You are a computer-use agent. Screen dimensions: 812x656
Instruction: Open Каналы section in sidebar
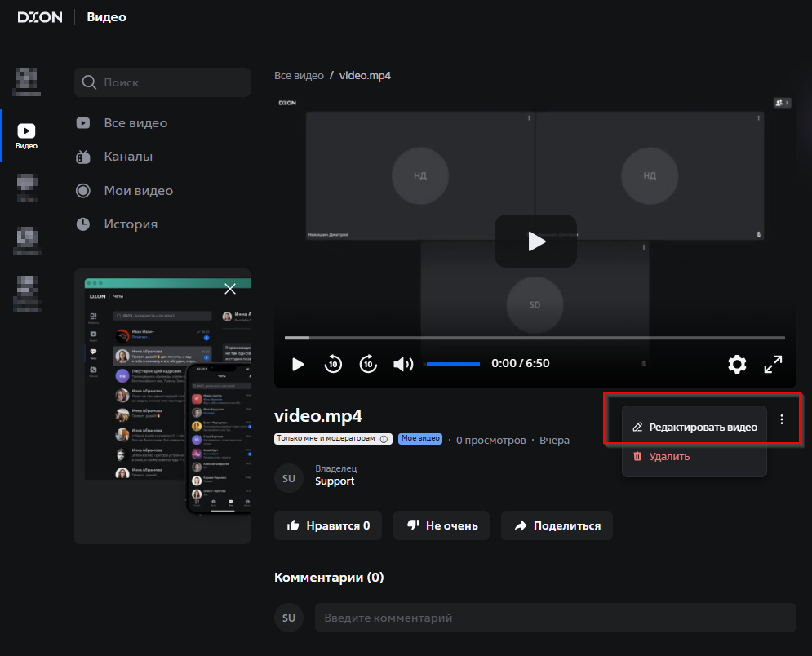128,157
